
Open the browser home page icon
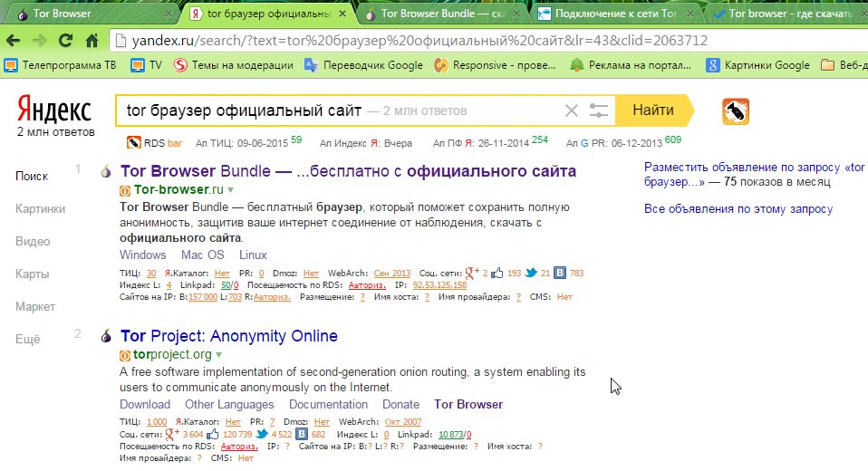(x=92, y=41)
